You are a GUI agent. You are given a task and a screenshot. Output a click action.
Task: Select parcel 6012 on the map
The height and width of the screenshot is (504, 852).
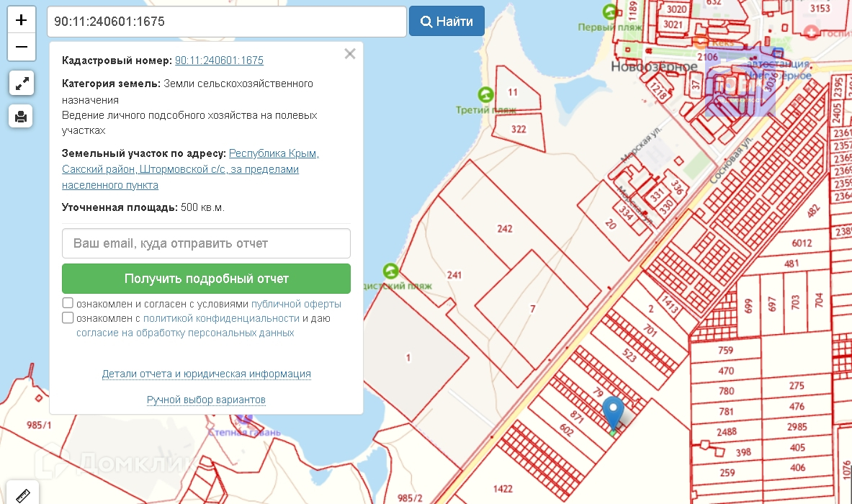[x=802, y=243]
